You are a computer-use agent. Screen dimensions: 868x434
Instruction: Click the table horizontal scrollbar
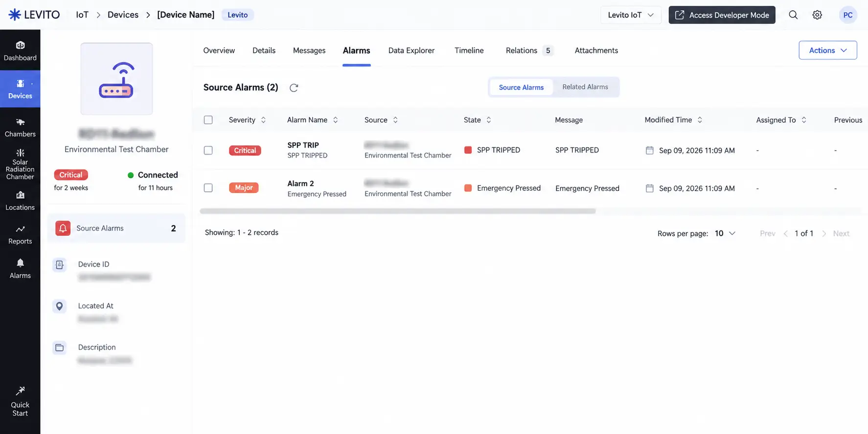398,211
